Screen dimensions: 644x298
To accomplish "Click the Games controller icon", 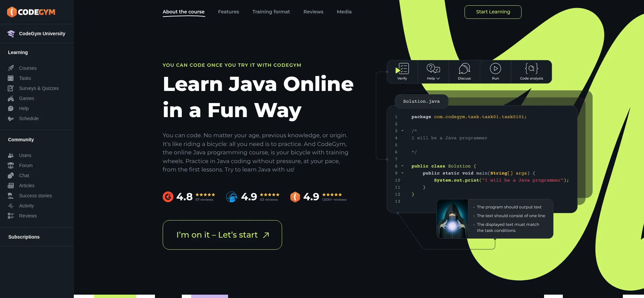I will click(11, 98).
